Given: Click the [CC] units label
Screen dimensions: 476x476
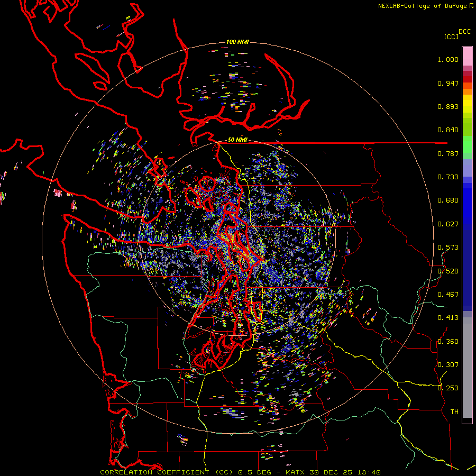Looking at the screenshot, I should point(452,36).
